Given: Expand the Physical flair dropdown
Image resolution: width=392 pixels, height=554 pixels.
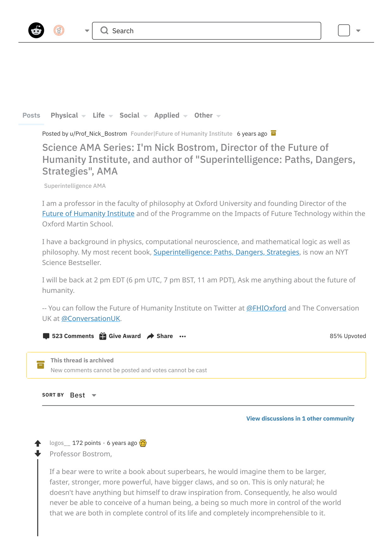Looking at the screenshot, I should pyautogui.click(x=83, y=116).
